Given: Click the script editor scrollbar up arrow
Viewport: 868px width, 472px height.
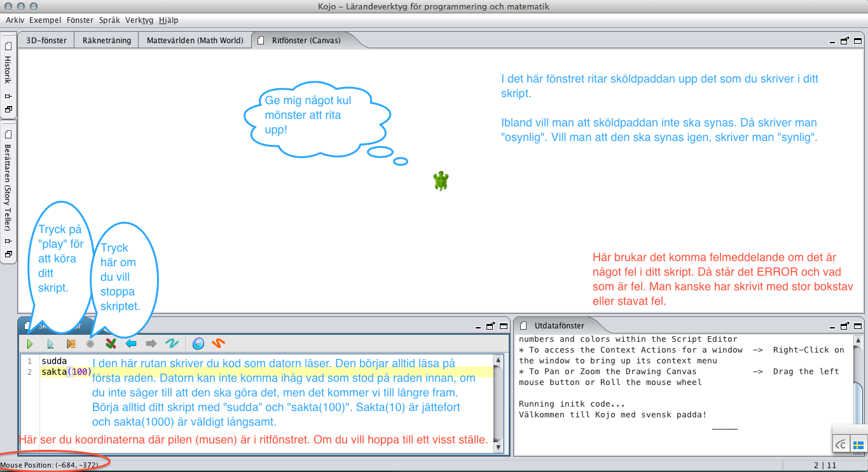Looking at the screenshot, I should [x=499, y=360].
